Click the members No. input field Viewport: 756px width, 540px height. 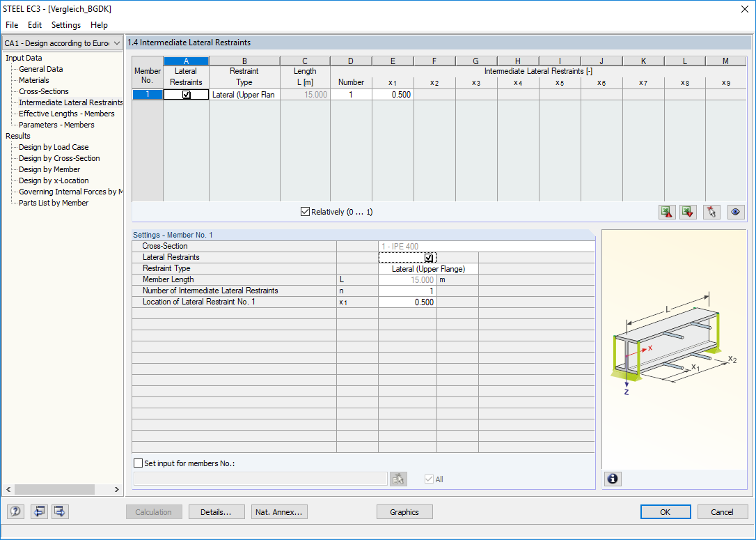click(260, 479)
